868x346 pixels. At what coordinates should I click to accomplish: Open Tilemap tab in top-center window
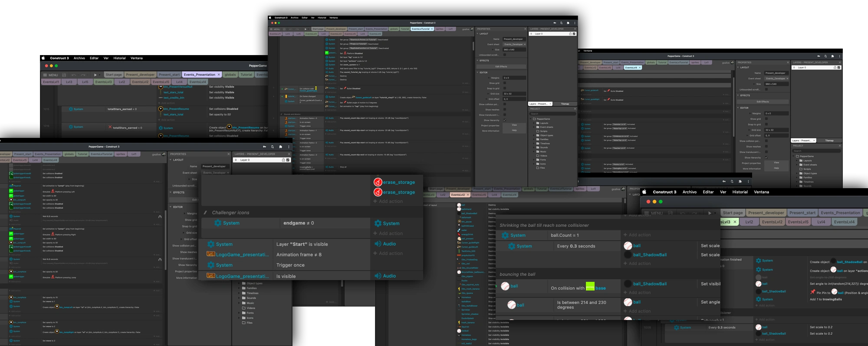pyautogui.click(x=565, y=104)
